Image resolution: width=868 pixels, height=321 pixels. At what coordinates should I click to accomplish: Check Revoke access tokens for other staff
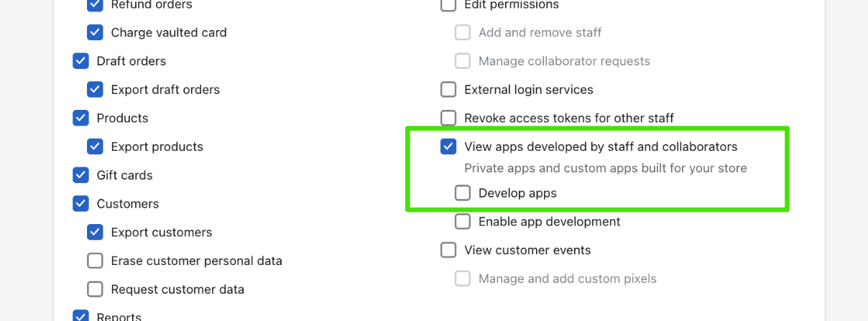(448, 118)
